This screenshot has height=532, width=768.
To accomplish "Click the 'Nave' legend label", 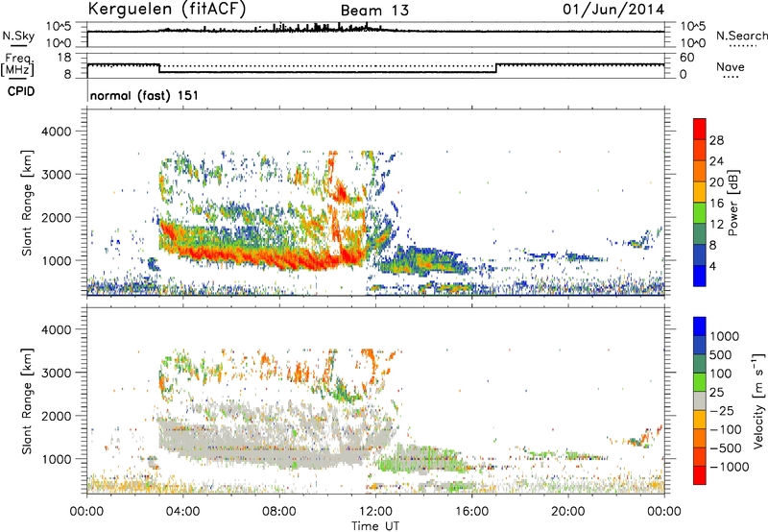I will tap(731, 66).
